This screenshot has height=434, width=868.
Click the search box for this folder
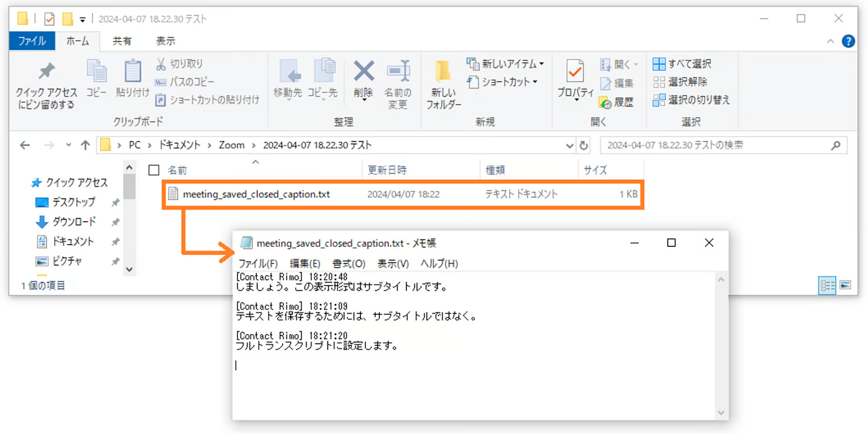pos(716,145)
